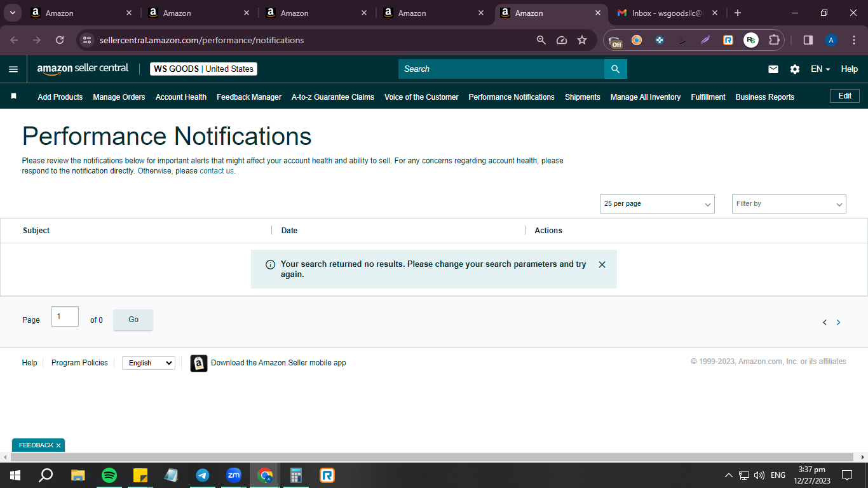Open a new browser tab
Image resolution: width=868 pixels, height=488 pixels.
(738, 13)
